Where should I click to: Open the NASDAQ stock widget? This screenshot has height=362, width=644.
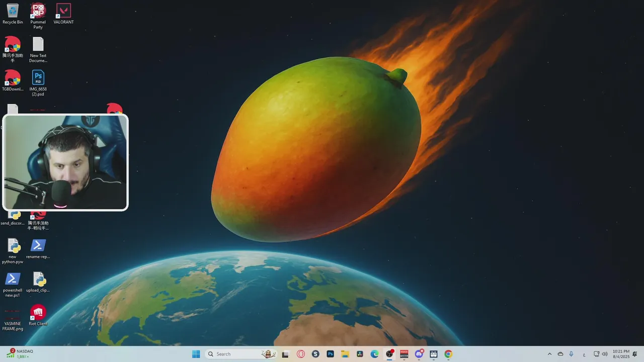tap(20, 354)
